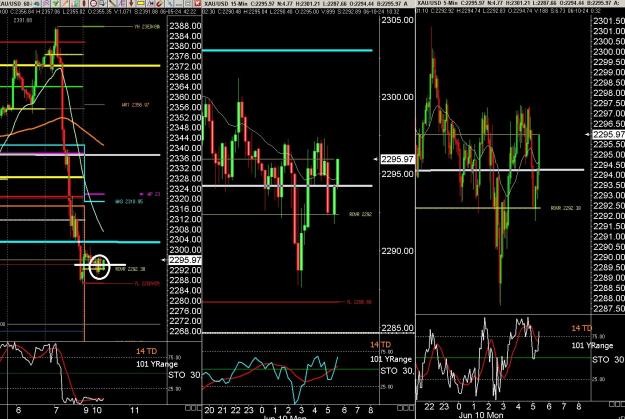
Task: Click the 2291.00 price on the 5-min scale
Action: pos(609,237)
